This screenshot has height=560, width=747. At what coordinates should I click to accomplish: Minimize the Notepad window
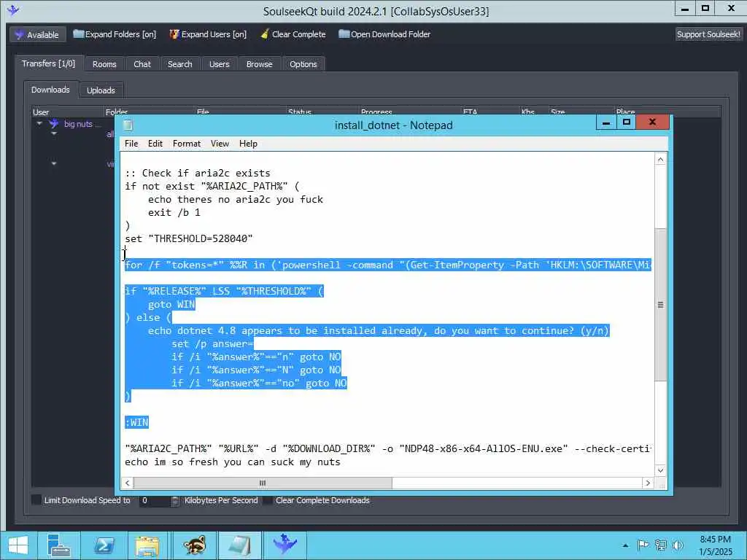(606, 122)
